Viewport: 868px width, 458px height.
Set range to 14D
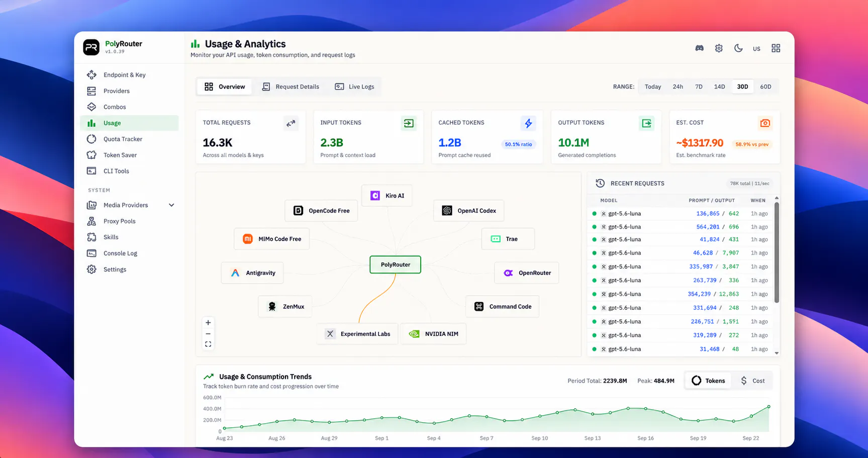[x=720, y=86]
